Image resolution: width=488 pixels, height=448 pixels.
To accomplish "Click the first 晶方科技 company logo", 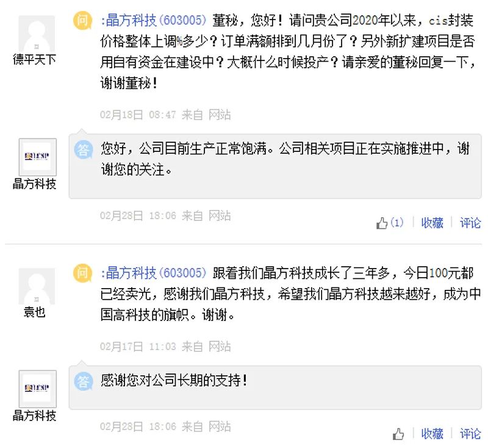I will [x=37, y=156].
